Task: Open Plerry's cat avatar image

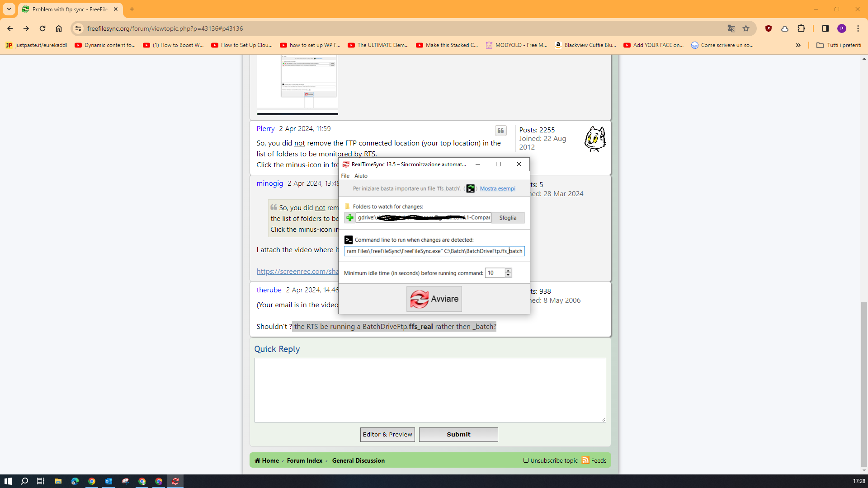Action: tap(594, 139)
